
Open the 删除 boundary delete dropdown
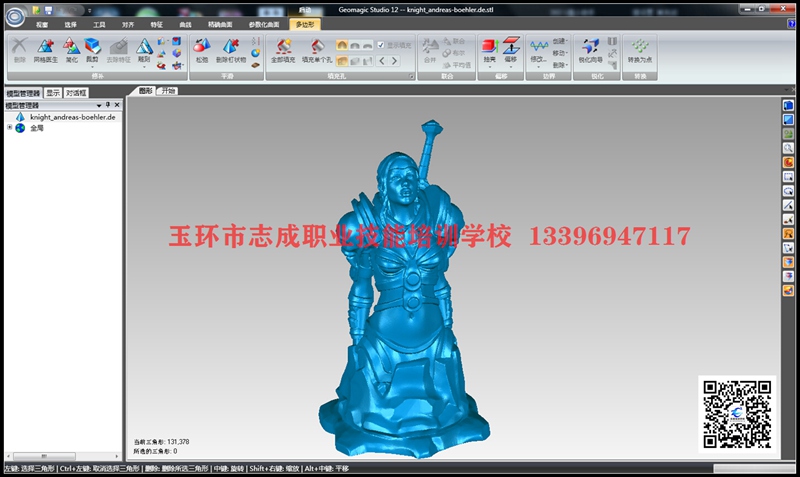click(x=560, y=65)
